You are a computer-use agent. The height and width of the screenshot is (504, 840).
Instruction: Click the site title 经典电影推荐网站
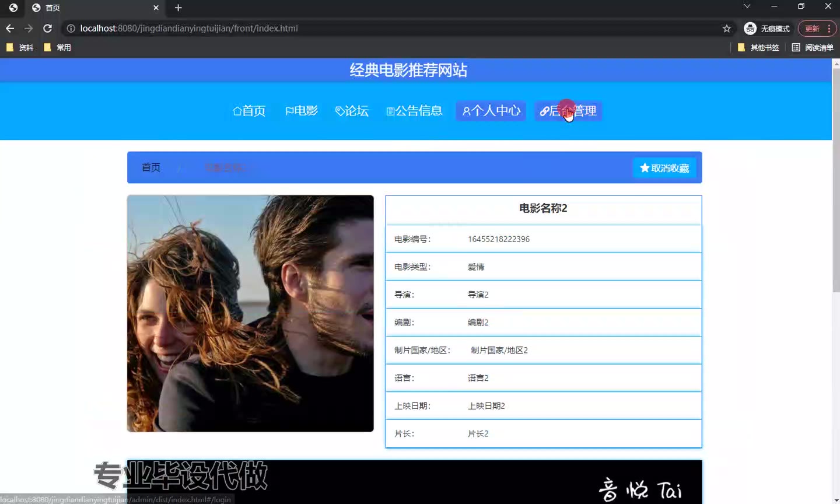(409, 70)
